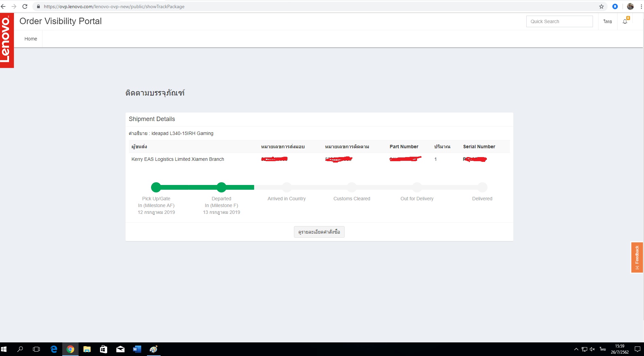Click the muted volume tray icon

coord(593,349)
